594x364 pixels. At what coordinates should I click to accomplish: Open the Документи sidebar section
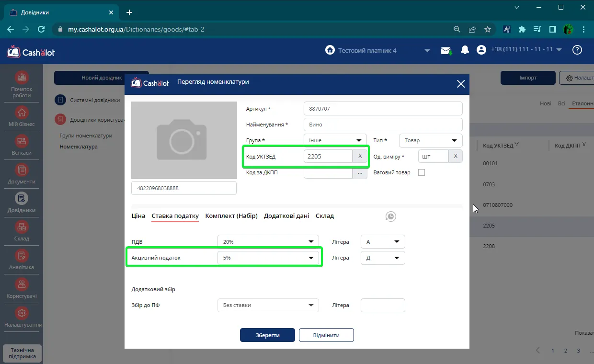(x=22, y=170)
